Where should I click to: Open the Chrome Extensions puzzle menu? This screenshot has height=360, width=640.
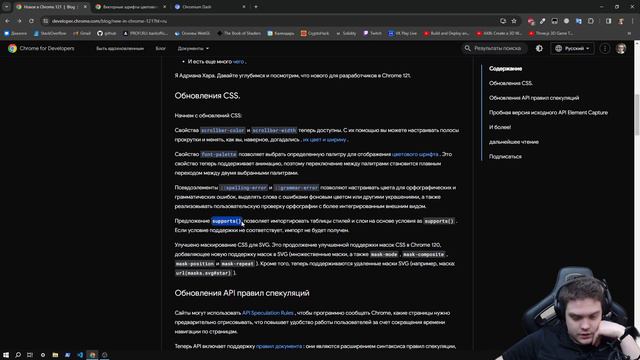591,21
